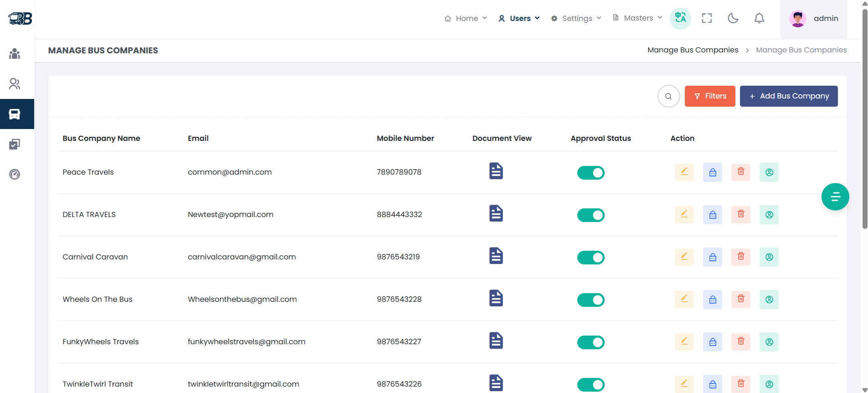Edit Peace Travels with pencil icon

[x=684, y=172]
